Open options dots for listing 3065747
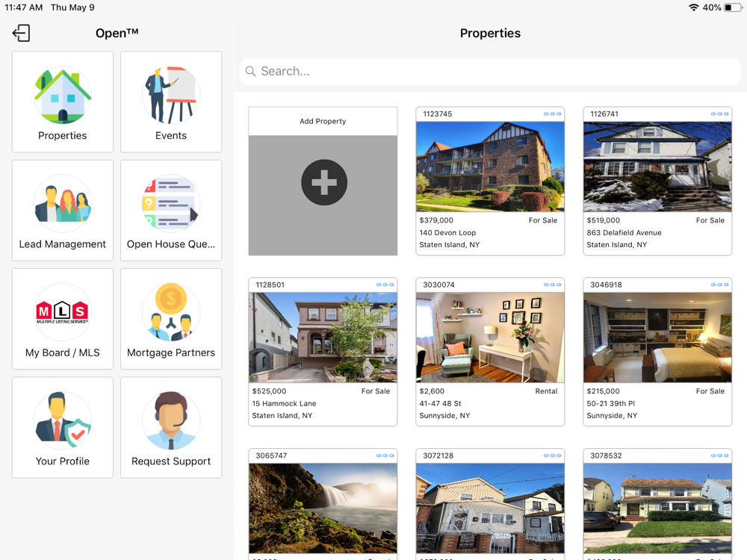The height and width of the screenshot is (560, 747). [x=385, y=455]
